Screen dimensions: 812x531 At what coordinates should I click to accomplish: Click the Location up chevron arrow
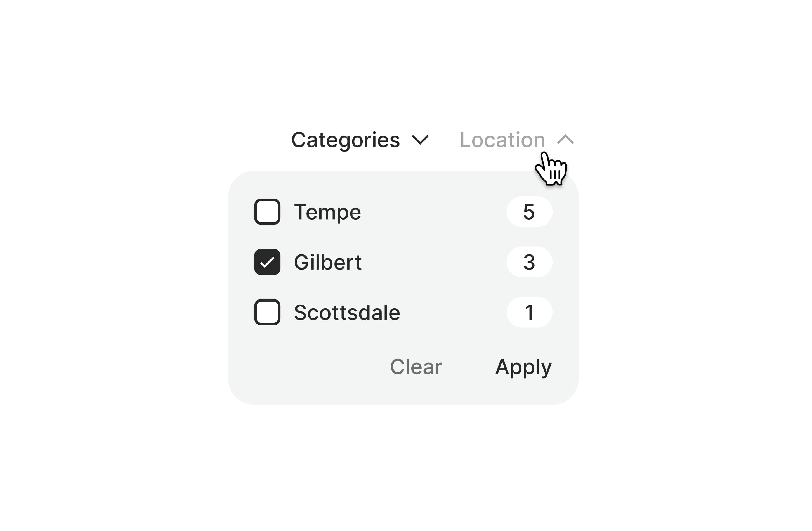(x=565, y=139)
